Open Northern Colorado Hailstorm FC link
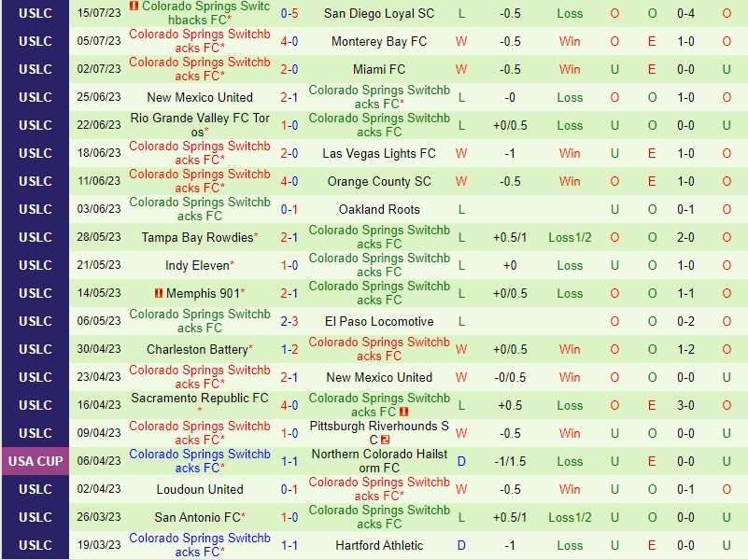Screen dimensions: 748x560 tap(379, 461)
